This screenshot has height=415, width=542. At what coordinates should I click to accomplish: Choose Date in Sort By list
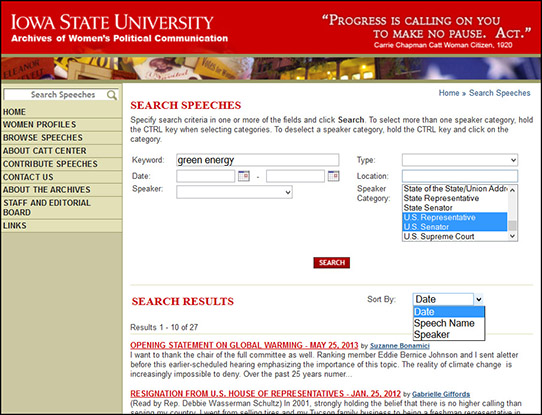pyautogui.click(x=449, y=312)
